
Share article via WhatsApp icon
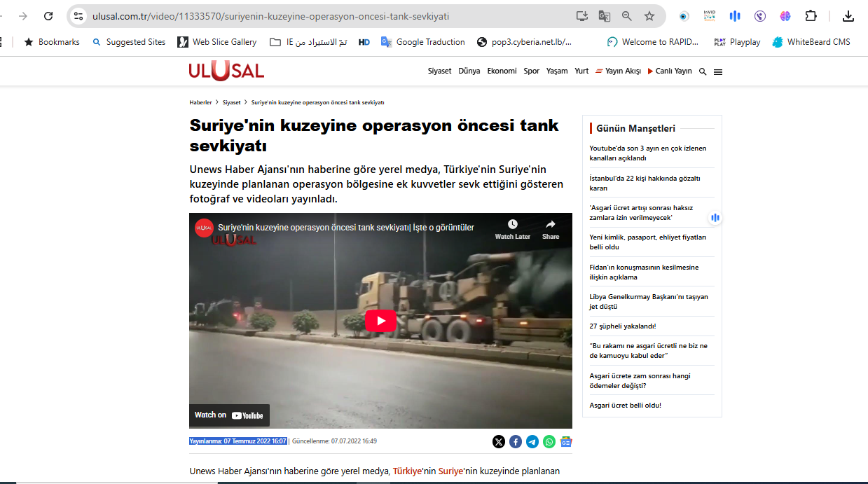pyautogui.click(x=549, y=442)
